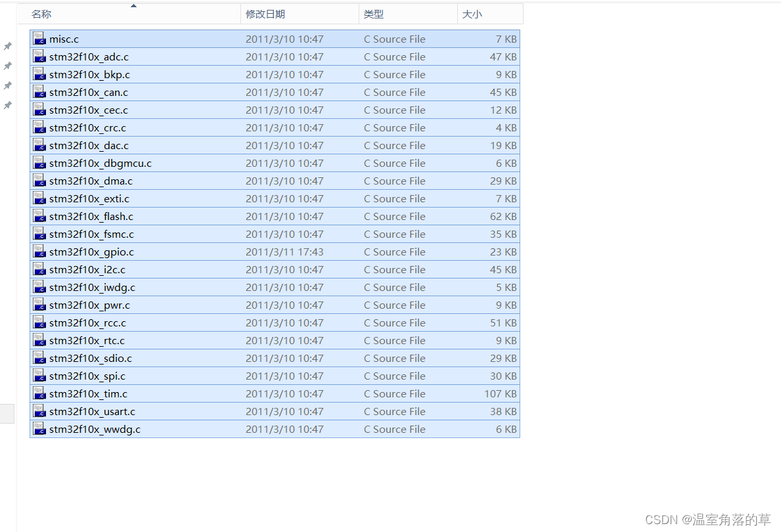Select file name stm32f10x_dbgmcu.c
Viewport: 781px width, 532px height.
click(x=100, y=164)
